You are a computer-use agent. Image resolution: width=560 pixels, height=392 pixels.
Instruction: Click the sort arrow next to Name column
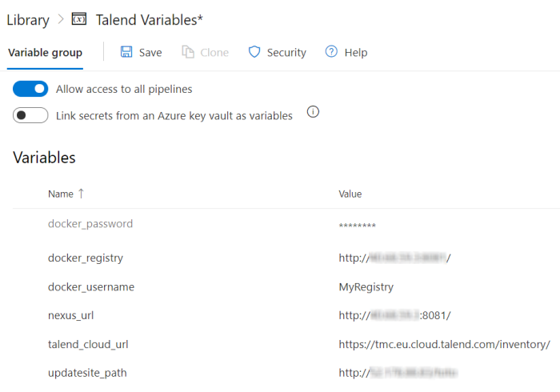81,194
